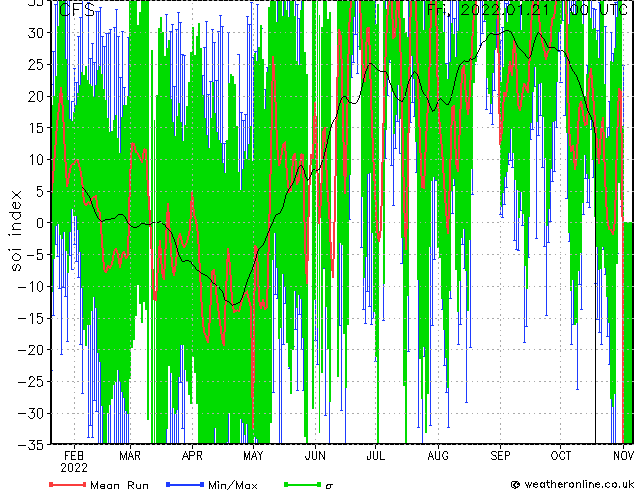
Task: Click the Mean Run legend label
Action: pos(119,485)
